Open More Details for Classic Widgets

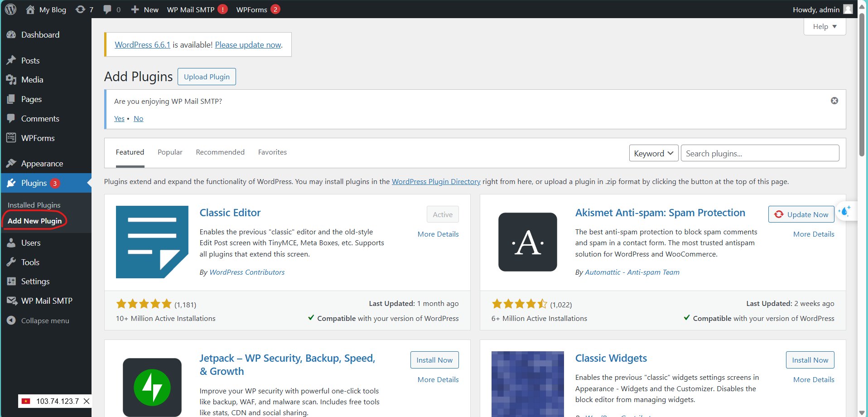coord(814,380)
